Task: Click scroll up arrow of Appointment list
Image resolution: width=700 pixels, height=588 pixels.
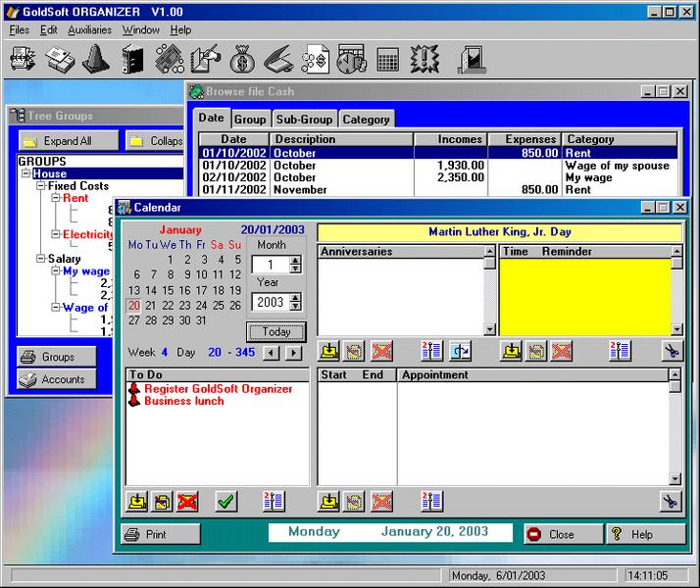Action: 675,374
